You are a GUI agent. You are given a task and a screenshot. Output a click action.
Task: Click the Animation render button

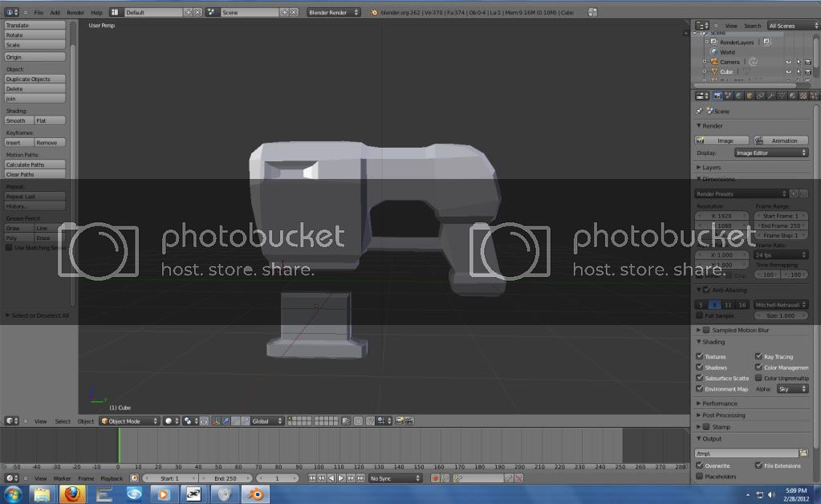pyautogui.click(x=781, y=140)
